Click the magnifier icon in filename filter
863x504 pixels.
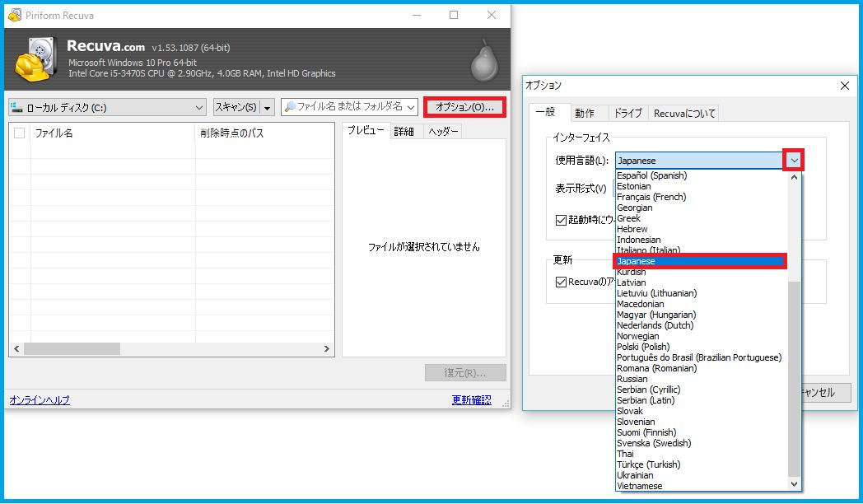pos(290,107)
